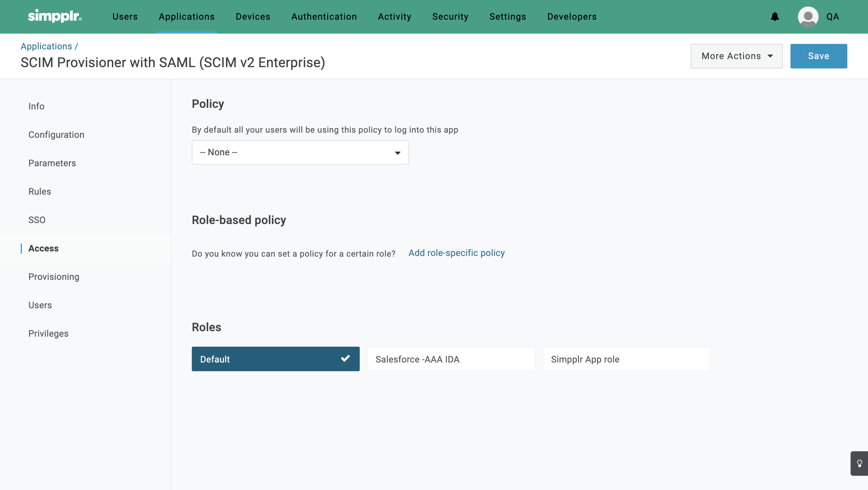868x490 pixels.
Task: Select the Salesforce -AAA IDA role
Action: point(450,359)
